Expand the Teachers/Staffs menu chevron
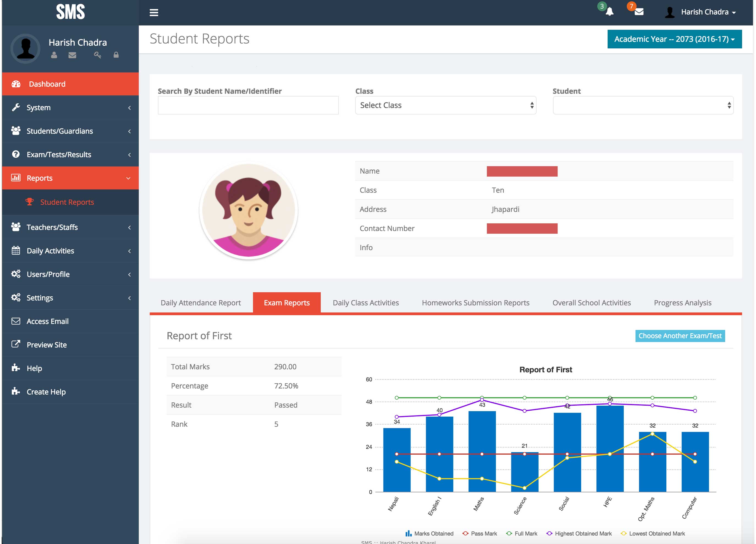The height and width of the screenshot is (544, 756). (x=129, y=227)
